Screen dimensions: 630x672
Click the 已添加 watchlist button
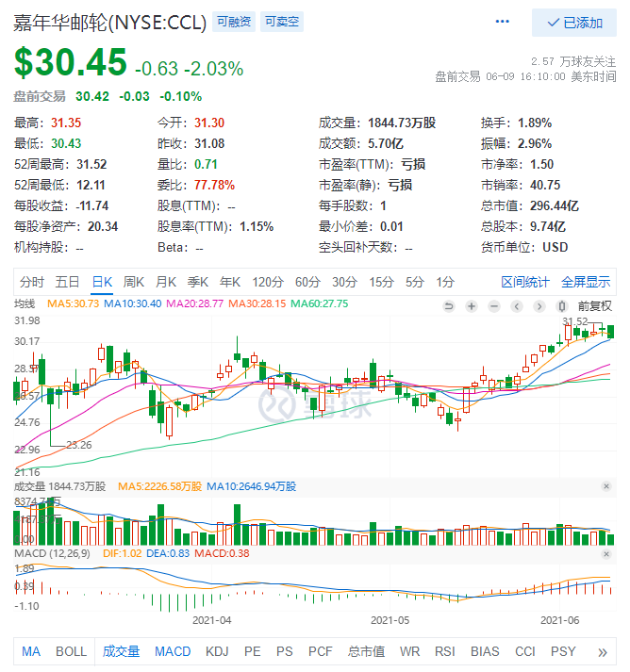[x=574, y=23]
